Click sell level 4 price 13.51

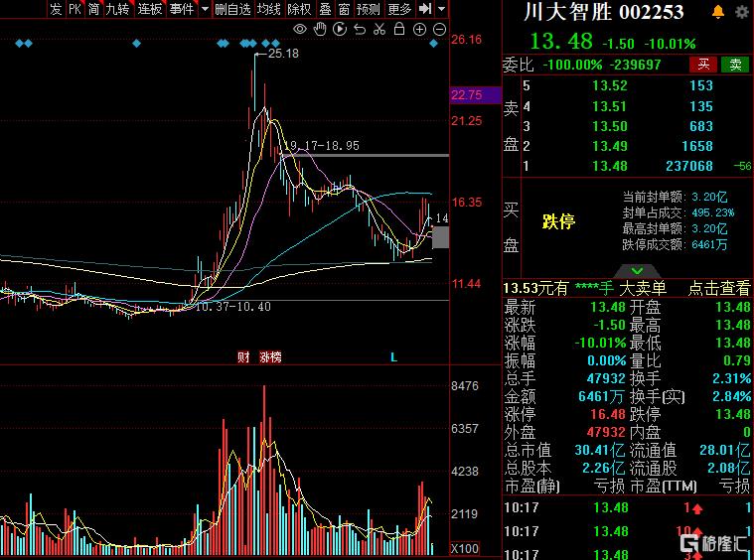(610, 106)
